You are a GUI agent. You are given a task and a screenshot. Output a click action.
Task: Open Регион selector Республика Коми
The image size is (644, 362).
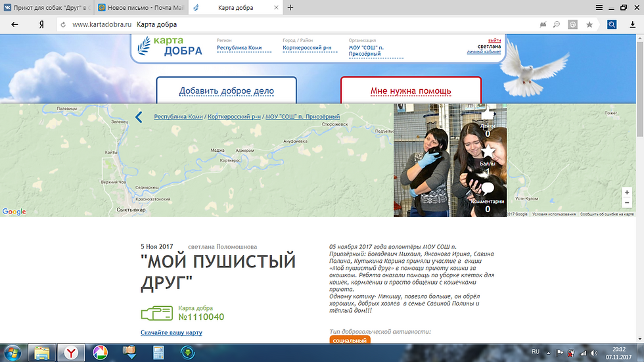coord(239,47)
